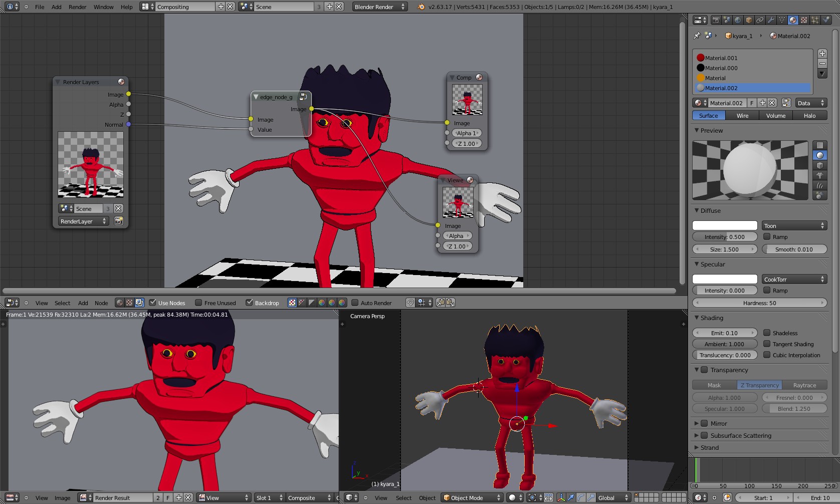Image resolution: width=840 pixels, height=504 pixels.
Task: Enable the Transparency panel checkbox
Action: point(704,370)
